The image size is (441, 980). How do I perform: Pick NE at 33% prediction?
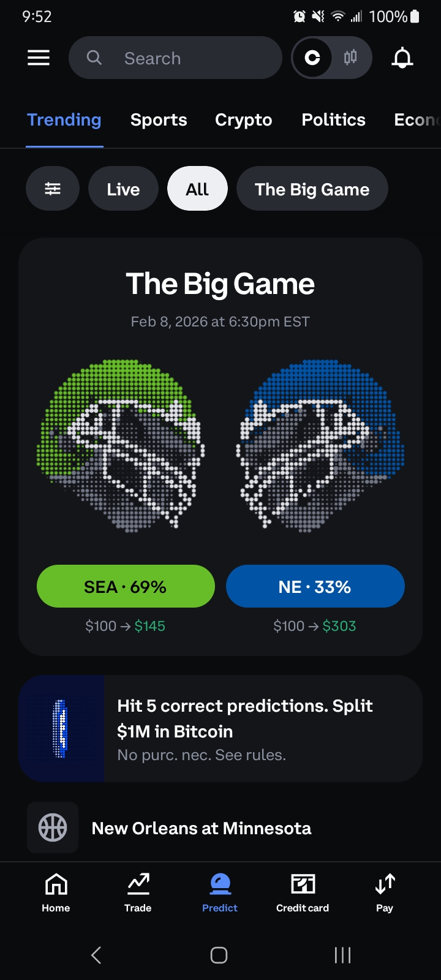click(x=315, y=586)
